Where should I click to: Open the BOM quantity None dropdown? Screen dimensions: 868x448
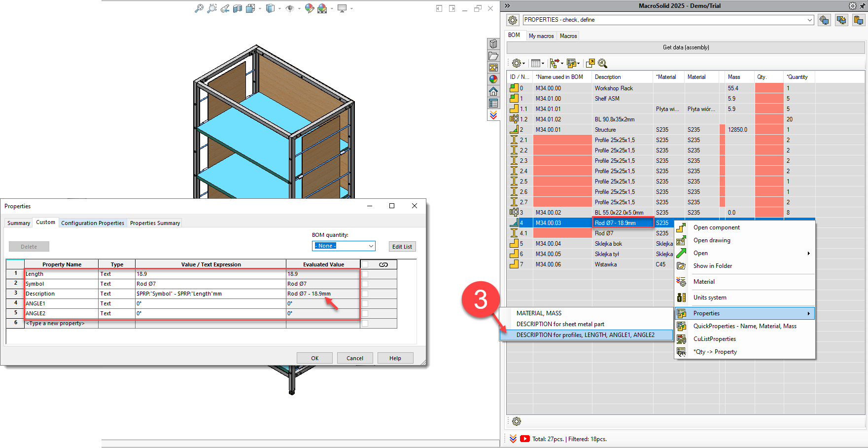(344, 246)
